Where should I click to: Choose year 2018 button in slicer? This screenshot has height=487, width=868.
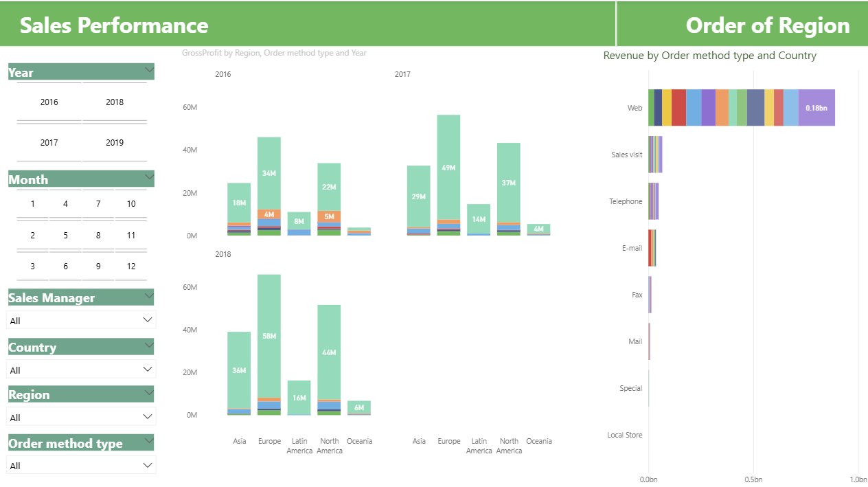pyautogui.click(x=115, y=102)
